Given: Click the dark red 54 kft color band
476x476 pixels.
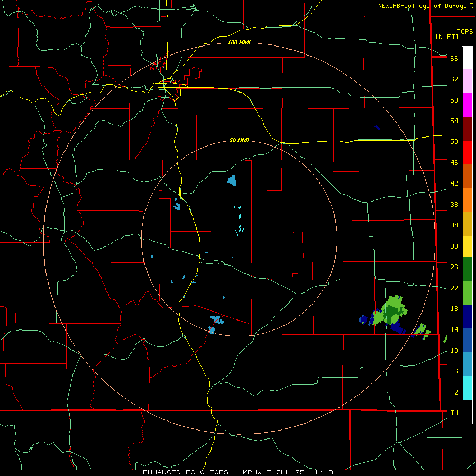Looking at the screenshot, I should tap(467, 129).
